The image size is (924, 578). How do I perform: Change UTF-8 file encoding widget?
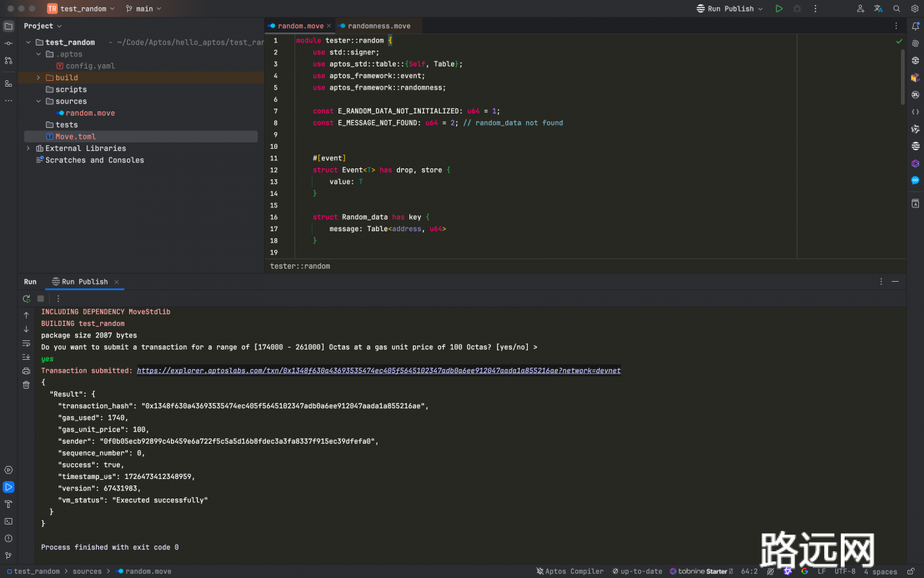(845, 571)
